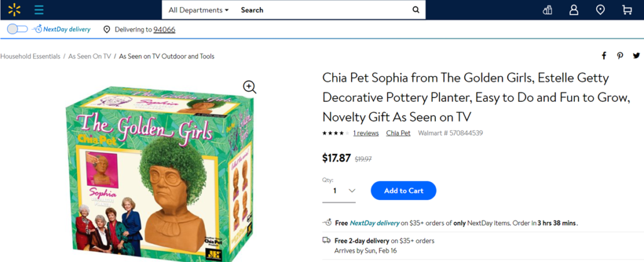Open the As Seen On TV breadcrumb
Viewport: 644px width, 262px height.
point(89,57)
